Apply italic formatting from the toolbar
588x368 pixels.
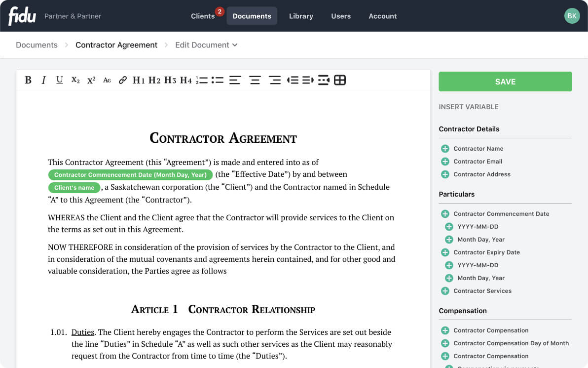43,80
